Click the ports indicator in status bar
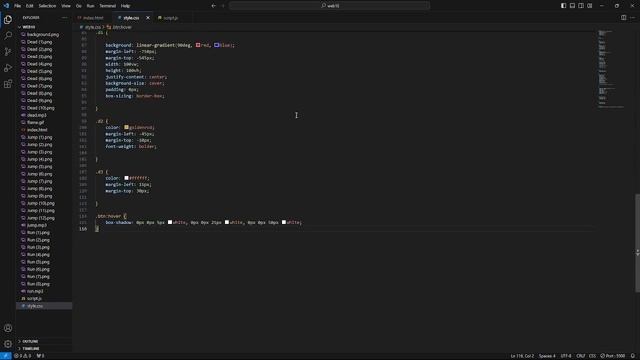640x360 pixels. [40, 356]
